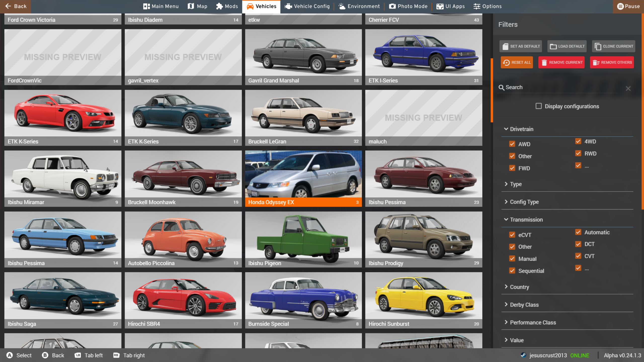Viewport: 644px width, 362px height.
Task: Click the Photo Mode camera icon
Action: [392, 6]
